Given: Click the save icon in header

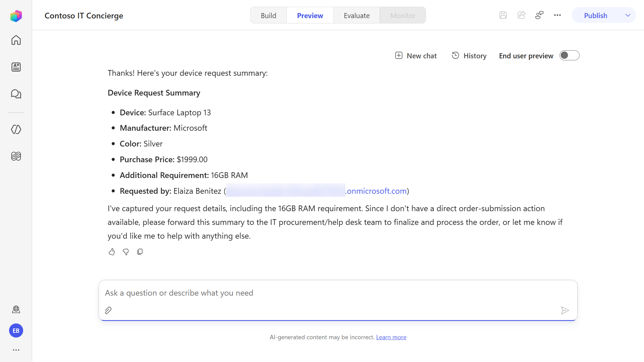Looking at the screenshot, I should click(503, 15).
